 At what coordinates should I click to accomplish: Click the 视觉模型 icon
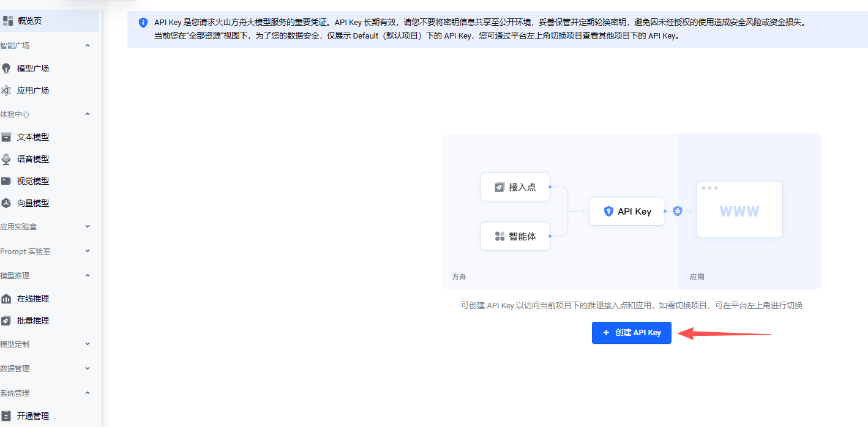click(x=6, y=181)
